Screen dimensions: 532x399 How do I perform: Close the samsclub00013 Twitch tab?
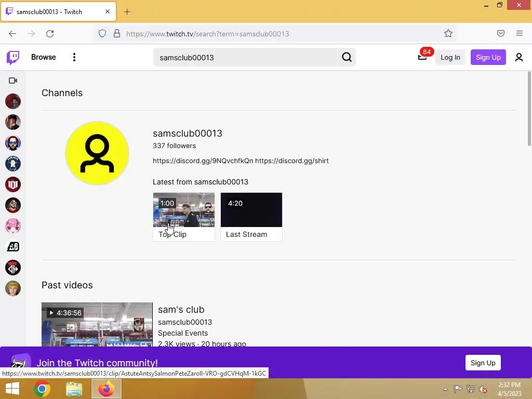[x=107, y=11]
